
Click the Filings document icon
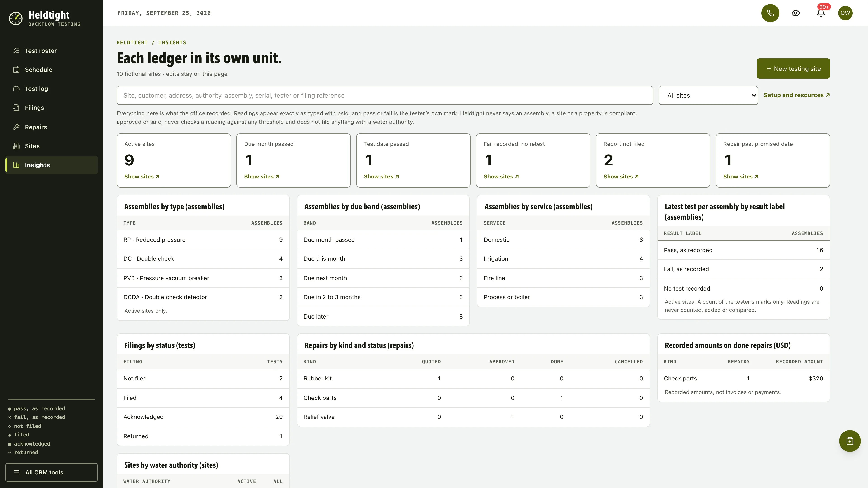tap(16, 108)
